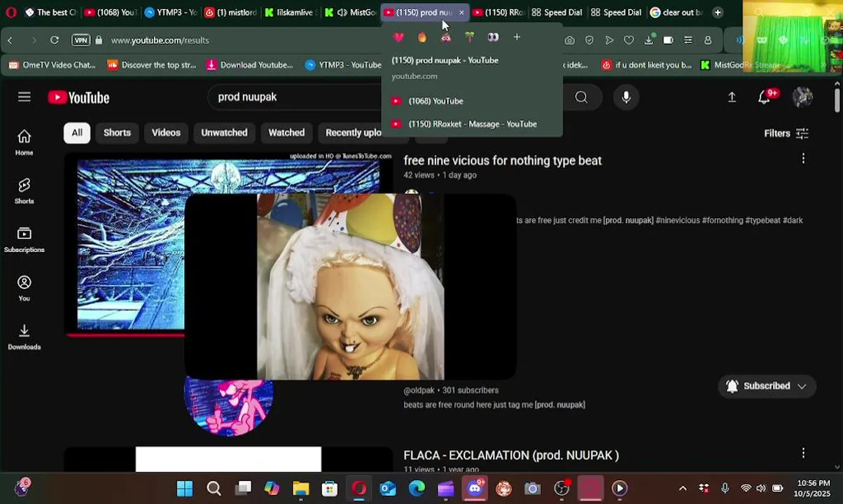The image size is (843, 504).
Task: Go to Home in YouTube sidebar
Action: pos(25,142)
